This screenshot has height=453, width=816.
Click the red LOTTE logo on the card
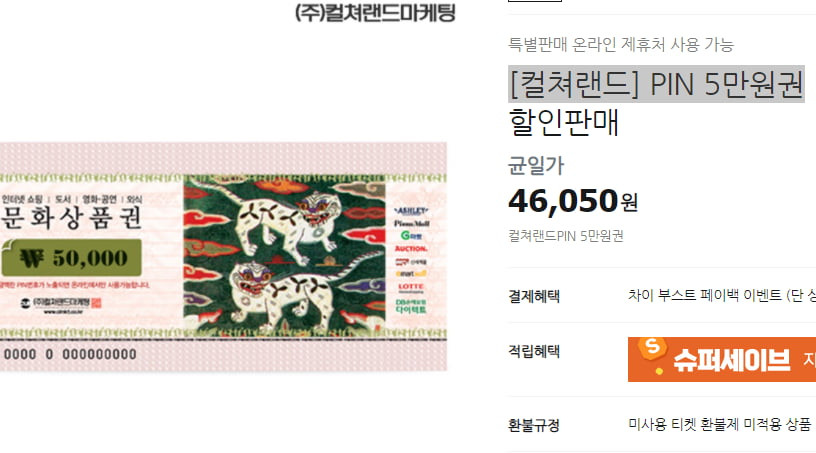(x=411, y=286)
